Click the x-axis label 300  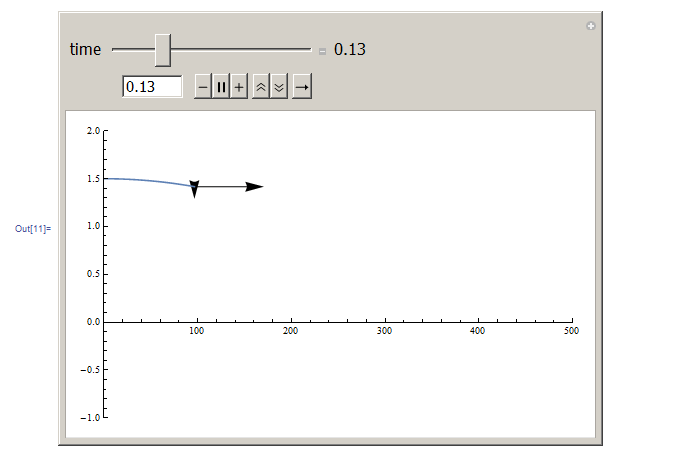point(384,331)
